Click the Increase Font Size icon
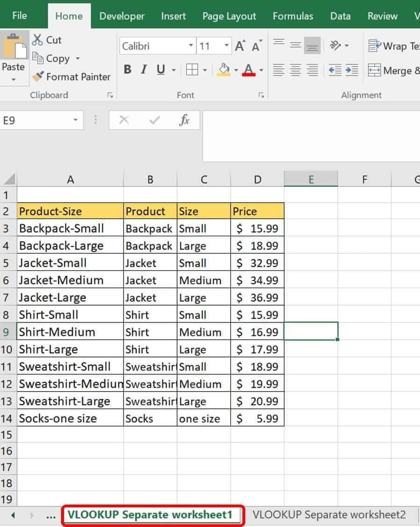420x527 pixels. click(240, 46)
